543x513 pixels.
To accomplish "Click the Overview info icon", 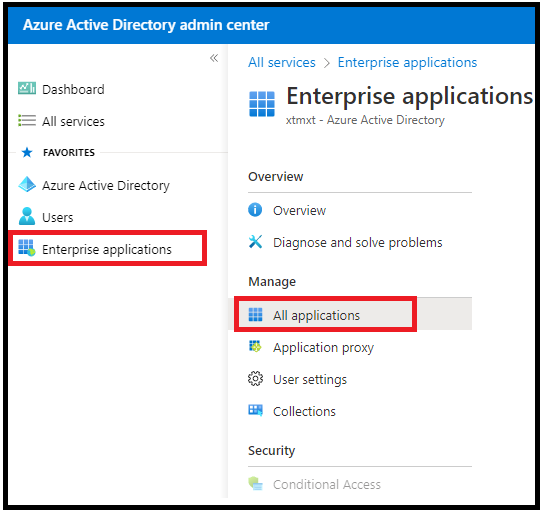I will tap(255, 210).
